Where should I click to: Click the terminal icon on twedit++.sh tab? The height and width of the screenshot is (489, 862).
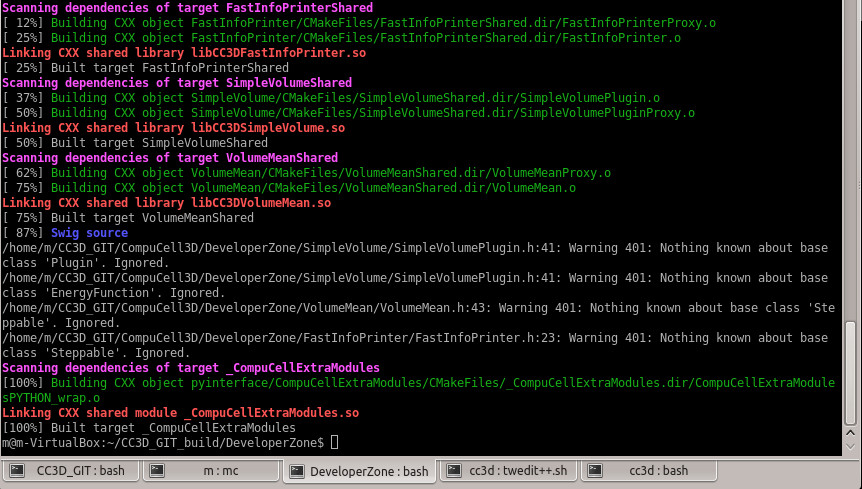(x=452, y=470)
